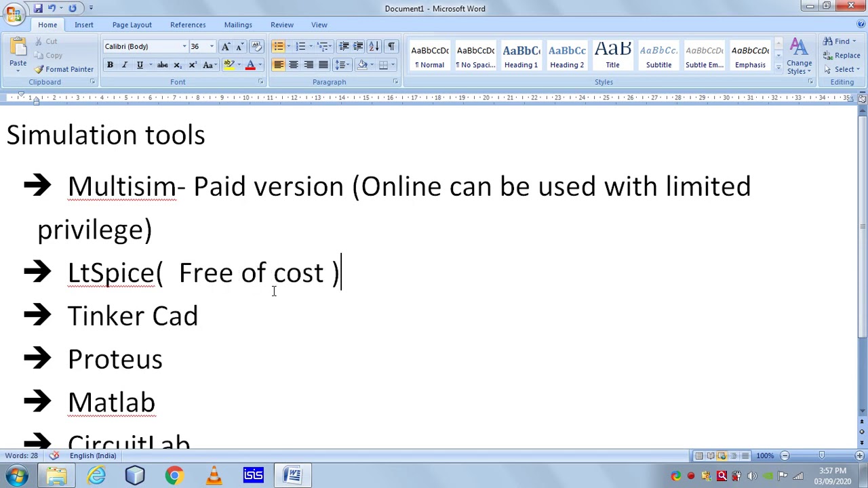Launch Google Chrome from the taskbar

pyautogui.click(x=174, y=475)
